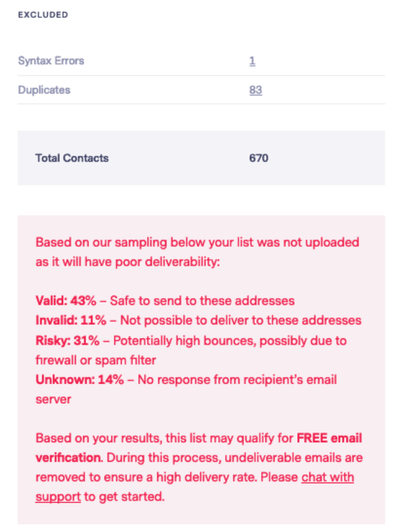This screenshot has width=403, height=532.
Task: Select the Syntax Errors row label
Action: click(51, 61)
